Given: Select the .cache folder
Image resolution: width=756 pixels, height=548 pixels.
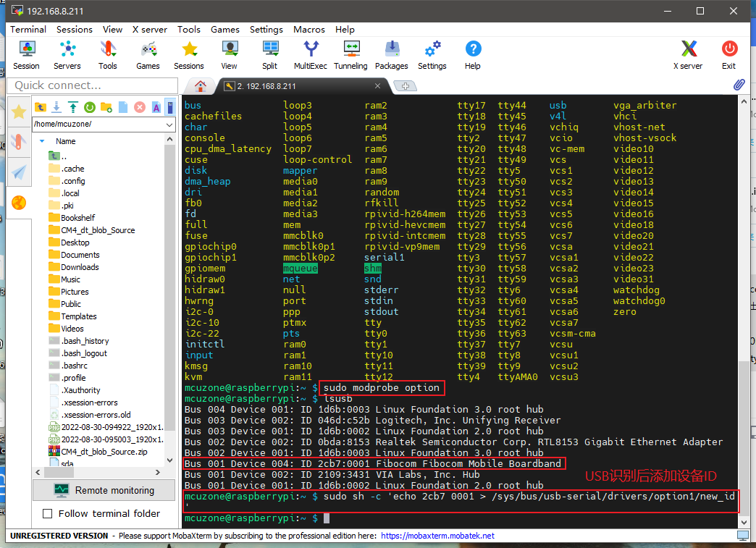Looking at the screenshot, I should (67, 169).
